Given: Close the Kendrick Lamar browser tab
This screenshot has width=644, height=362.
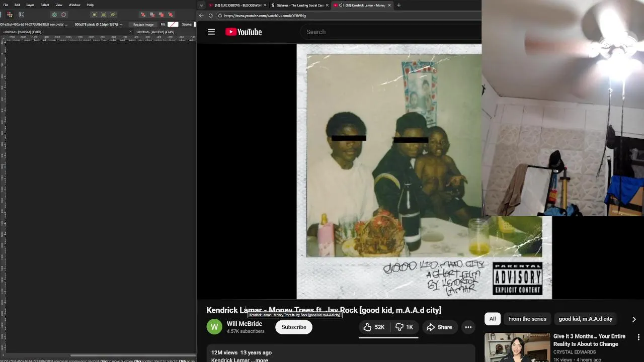Looking at the screenshot, I should (x=389, y=5).
